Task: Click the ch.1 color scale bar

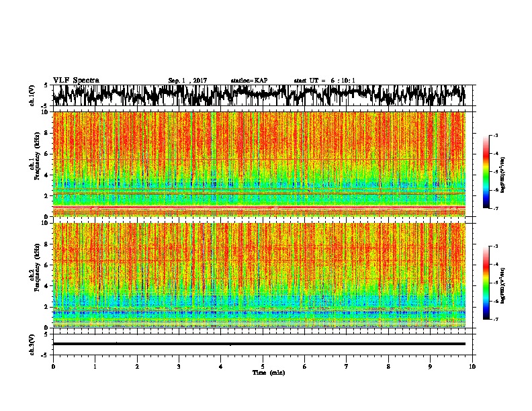Action: coord(486,172)
